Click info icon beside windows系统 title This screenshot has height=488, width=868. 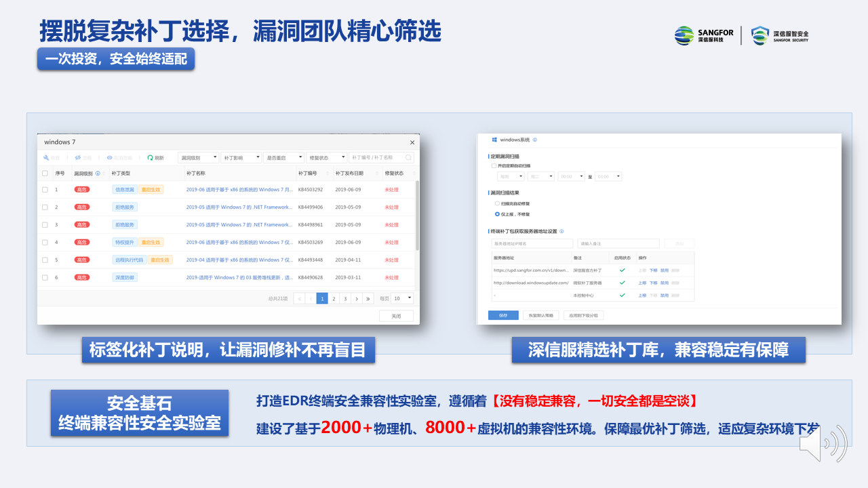[x=535, y=140]
